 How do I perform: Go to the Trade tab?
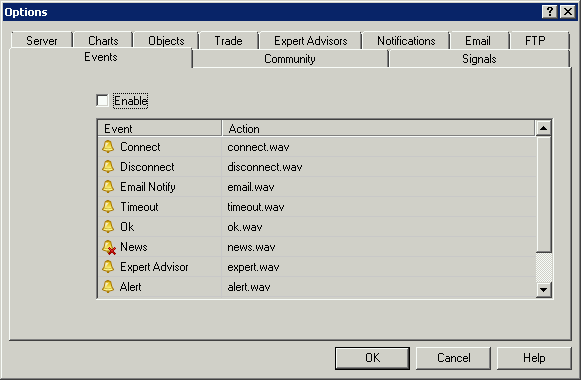pos(228,40)
